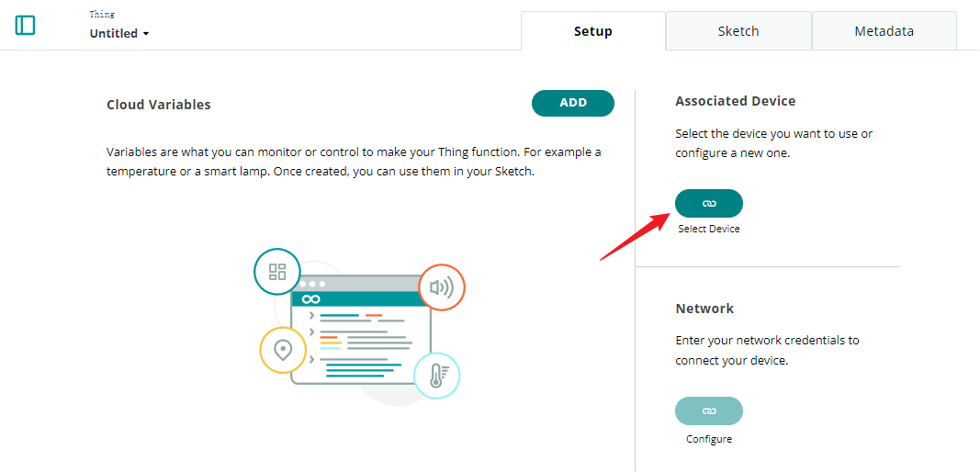This screenshot has height=472, width=980.
Task: Switch to the Sketch tab
Action: 738,30
